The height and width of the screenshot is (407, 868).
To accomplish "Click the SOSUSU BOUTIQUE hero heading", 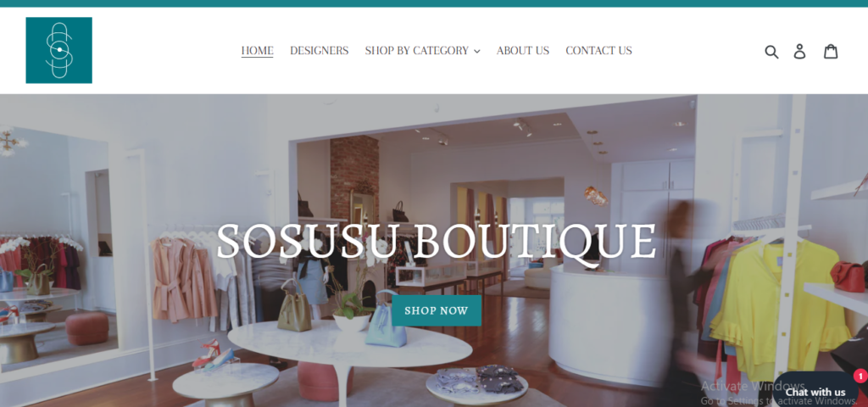I will pyautogui.click(x=437, y=242).
